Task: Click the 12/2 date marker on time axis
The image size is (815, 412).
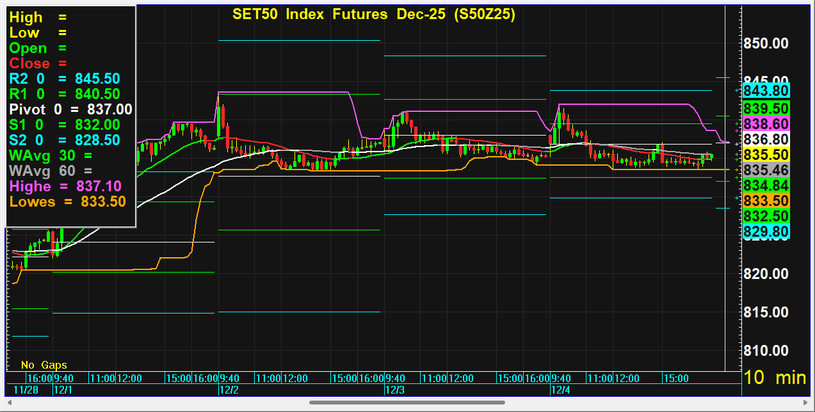Action: [x=228, y=389]
